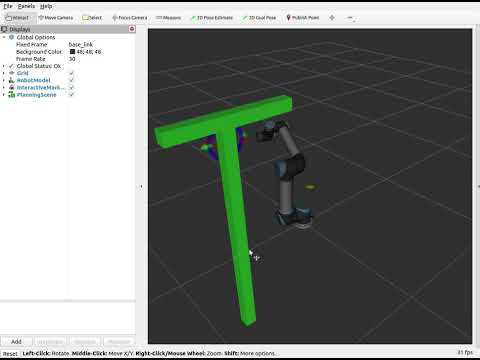Expand the PlanningScene display node
480x360 pixels.
coord(4,95)
